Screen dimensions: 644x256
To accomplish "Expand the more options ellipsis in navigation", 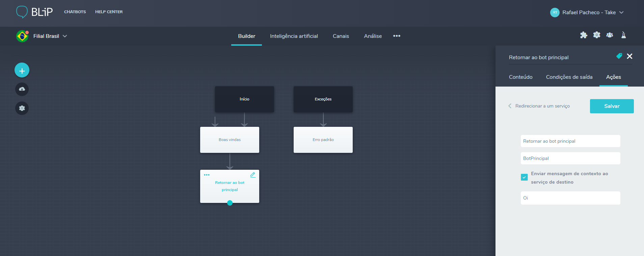I will [397, 36].
